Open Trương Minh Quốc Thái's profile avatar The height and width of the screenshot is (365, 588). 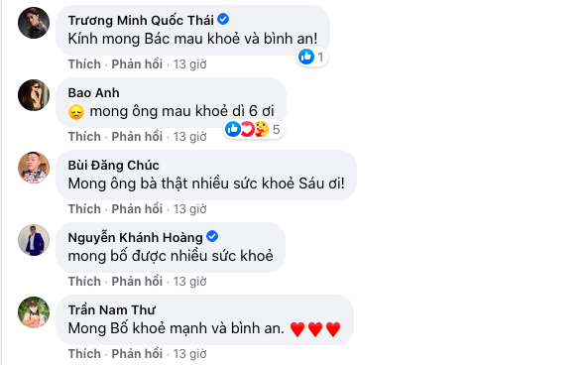[34, 23]
